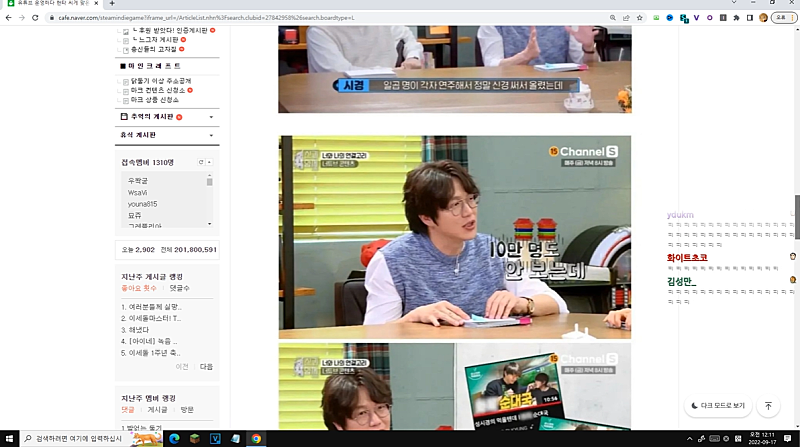This screenshot has width=800, height=447.
Task: Open the 순대국 video collage image
Action: click(455, 386)
